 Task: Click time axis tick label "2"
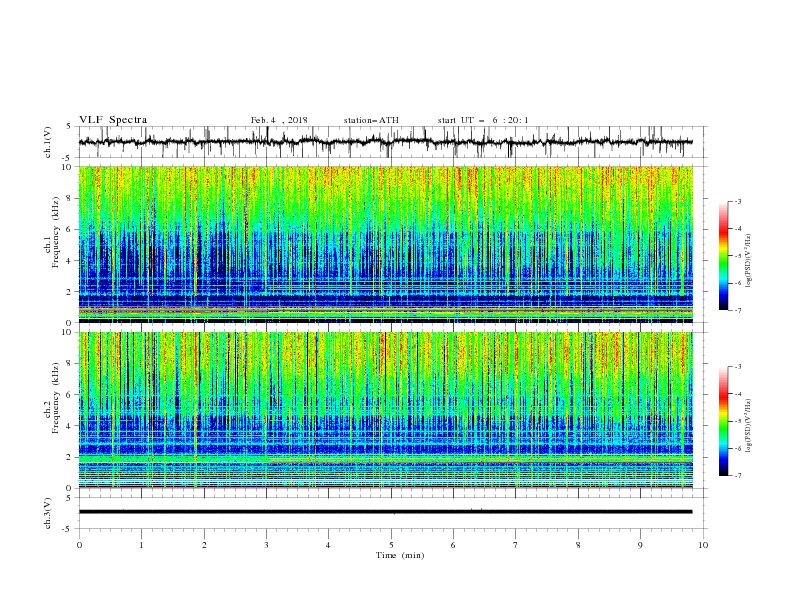(x=204, y=545)
